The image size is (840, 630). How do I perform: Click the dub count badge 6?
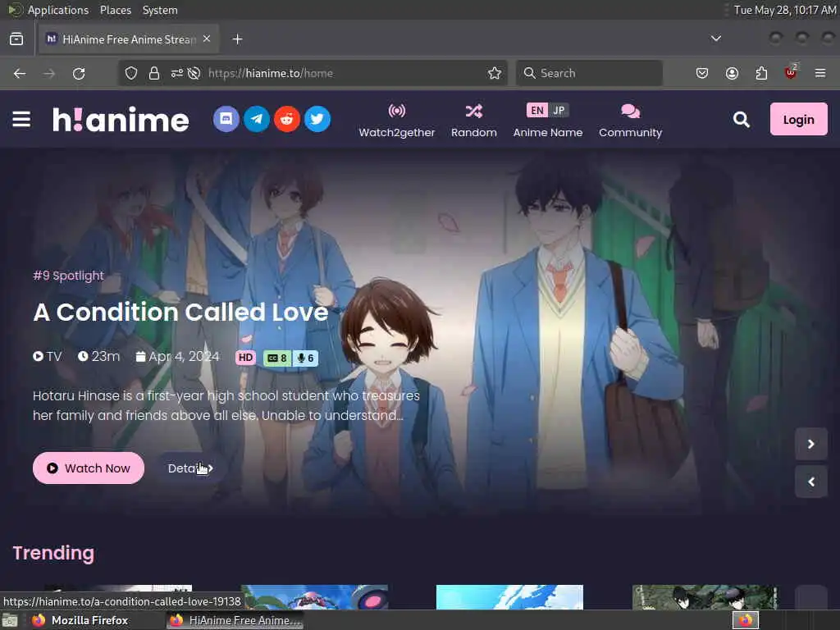pyautogui.click(x=305, y=358)
